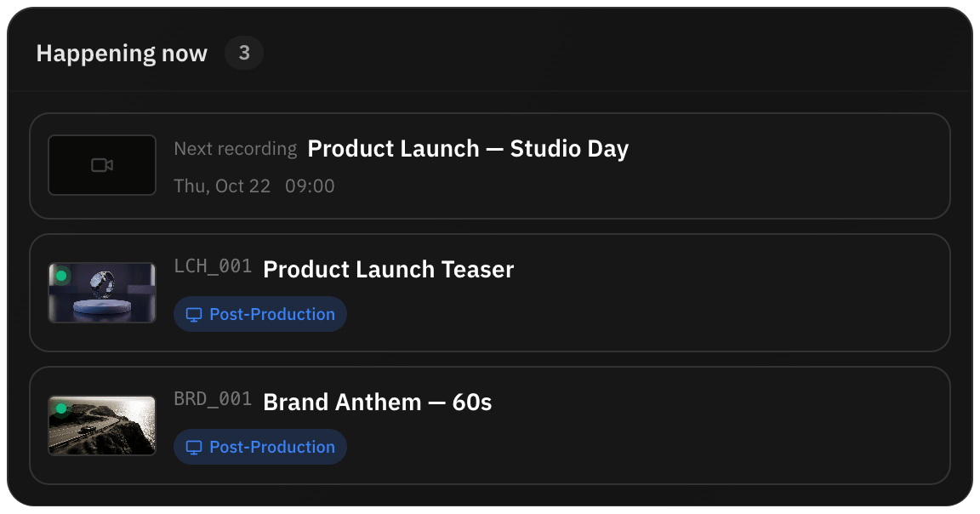Image resolution: width=980 pixels, height=514 pixels.
Task: Open the Product Launch Teaser title
Action: [388, 270]
